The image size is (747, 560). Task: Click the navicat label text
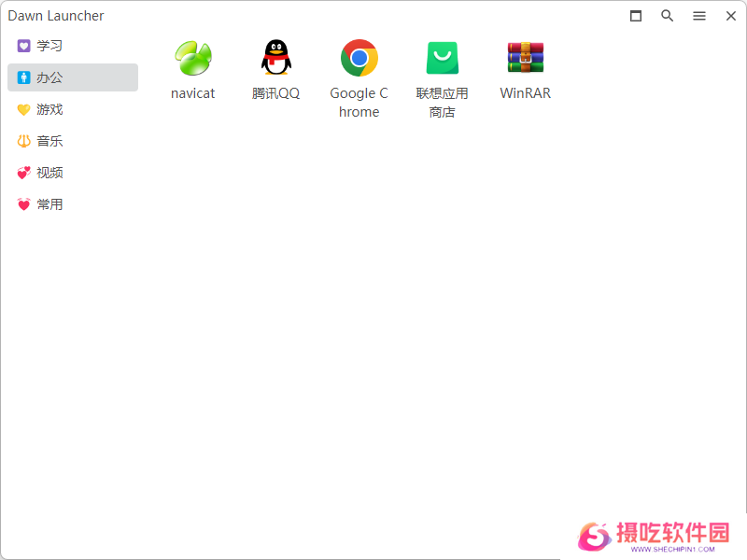point(193,93)
